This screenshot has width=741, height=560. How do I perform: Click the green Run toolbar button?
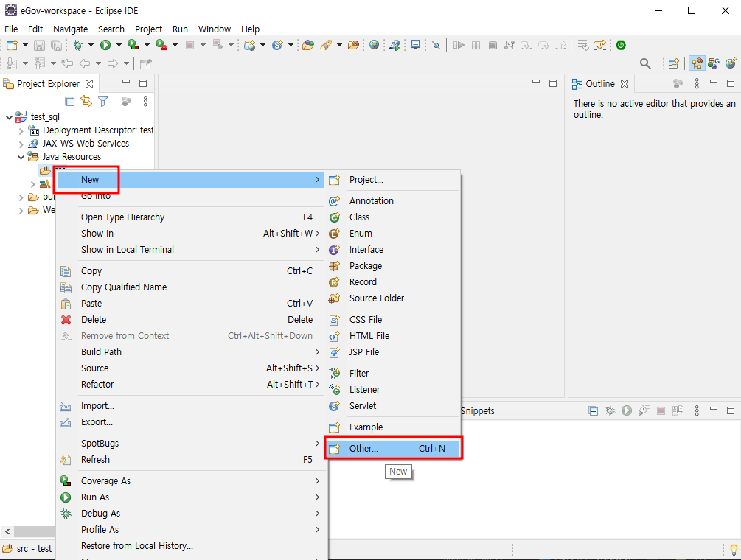coord(105,45)
